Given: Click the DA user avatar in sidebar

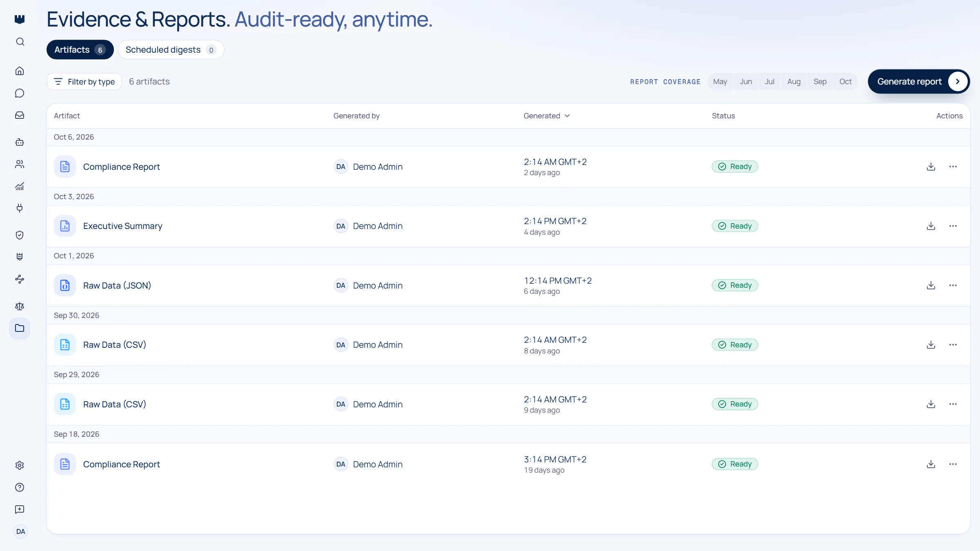Looking at the screenshot, I should point(21,531).
